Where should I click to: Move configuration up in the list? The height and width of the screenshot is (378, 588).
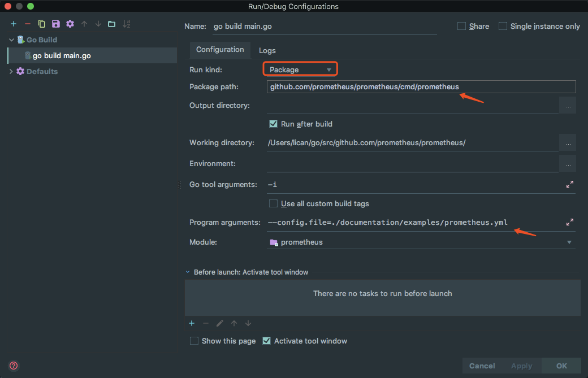pyautogui.click(x=84, y=24)
